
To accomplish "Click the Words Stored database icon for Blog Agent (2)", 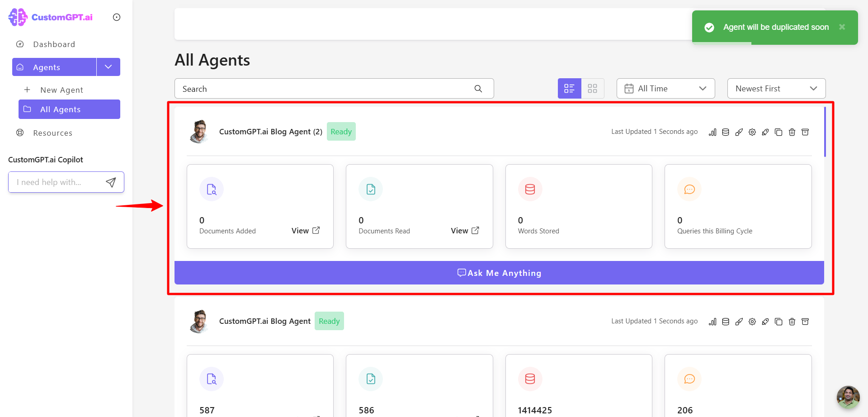I will [x=530, y=189].
